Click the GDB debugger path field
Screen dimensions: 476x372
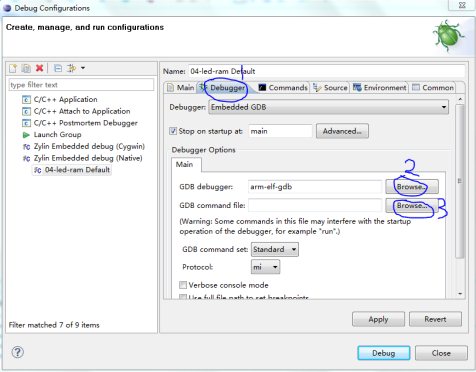click(x=315, y=187)
